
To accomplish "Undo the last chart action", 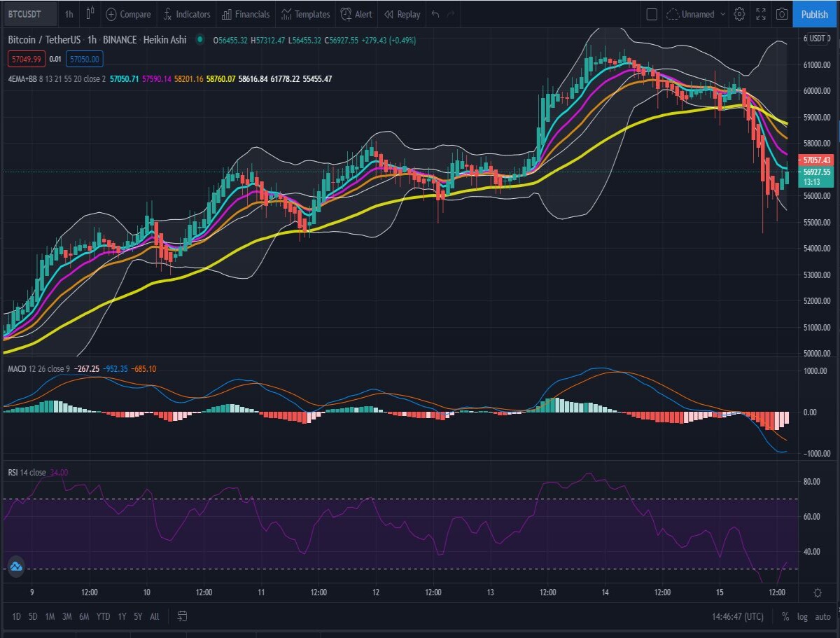I will pos(435,14).
